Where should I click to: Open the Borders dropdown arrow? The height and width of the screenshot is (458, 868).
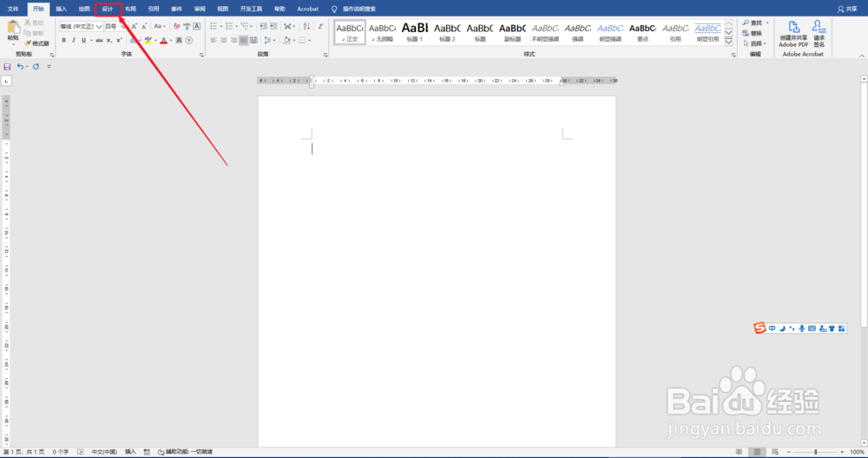(x=309, y=41)
